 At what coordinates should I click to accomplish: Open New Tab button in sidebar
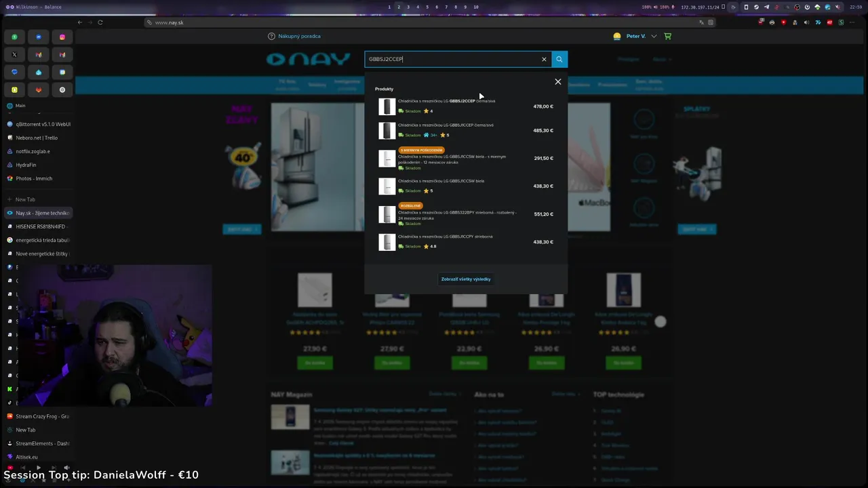tap(39, 200)
